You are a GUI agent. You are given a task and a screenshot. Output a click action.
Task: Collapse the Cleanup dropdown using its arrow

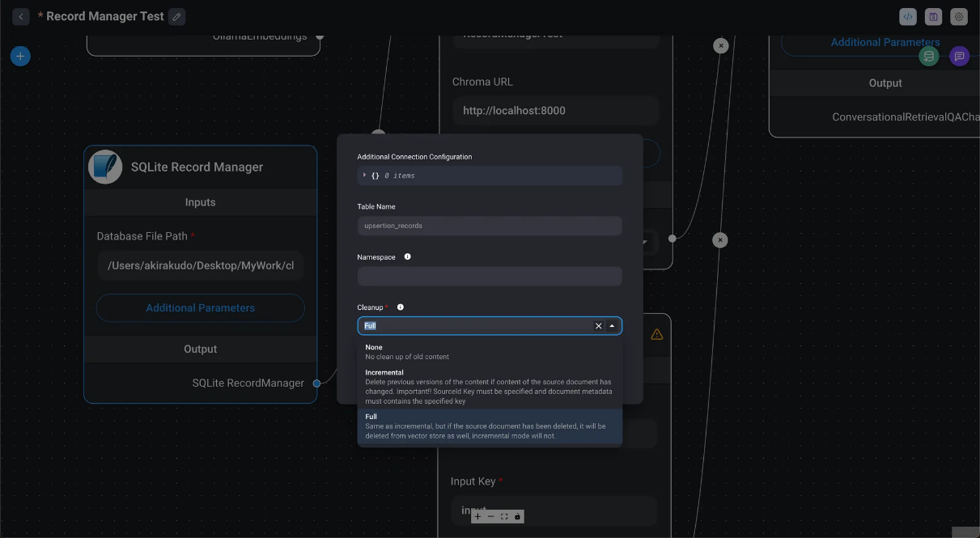pyautogui.click(x=612, y=326)
